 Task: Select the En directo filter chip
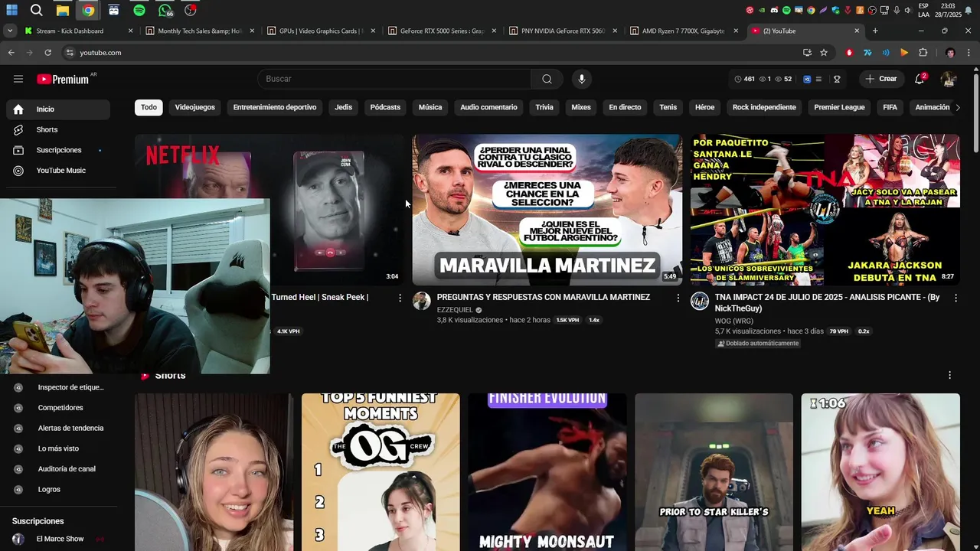pos(625,107)
